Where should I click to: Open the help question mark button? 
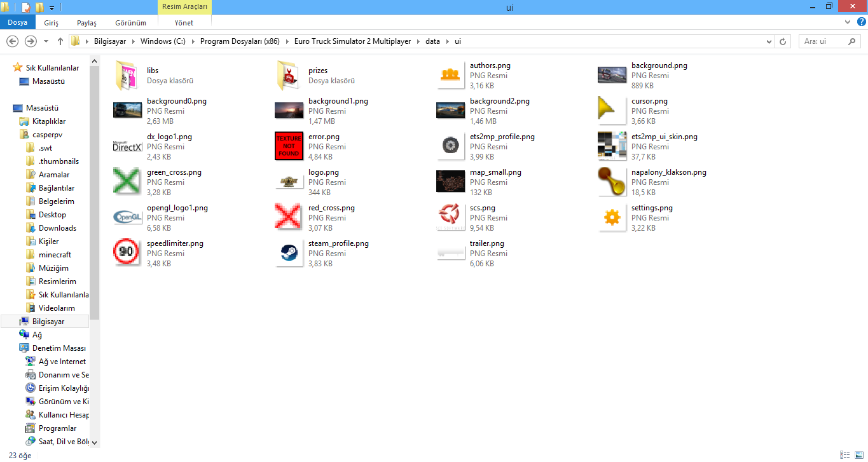click(860, 22)
